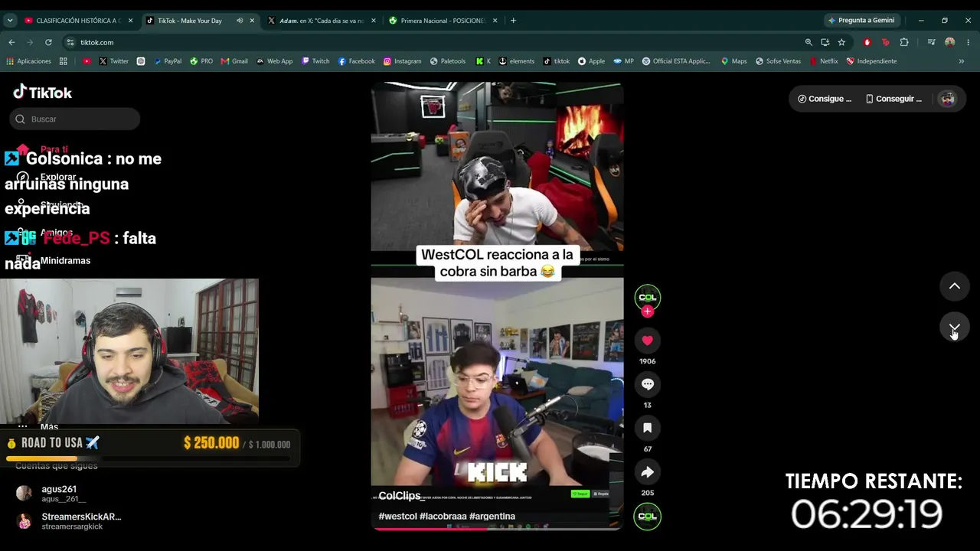
Task: Seek along the video progress bar
Action: [x=497, y=528]
